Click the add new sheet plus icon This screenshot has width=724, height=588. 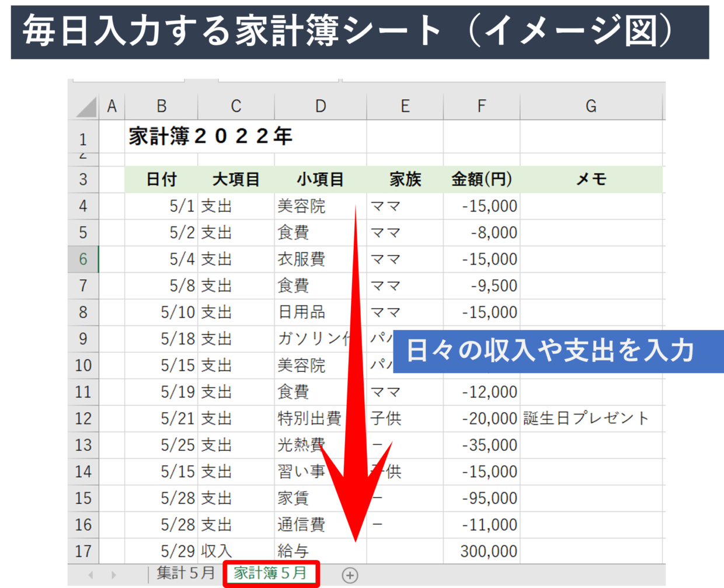(x=350, y=575)
